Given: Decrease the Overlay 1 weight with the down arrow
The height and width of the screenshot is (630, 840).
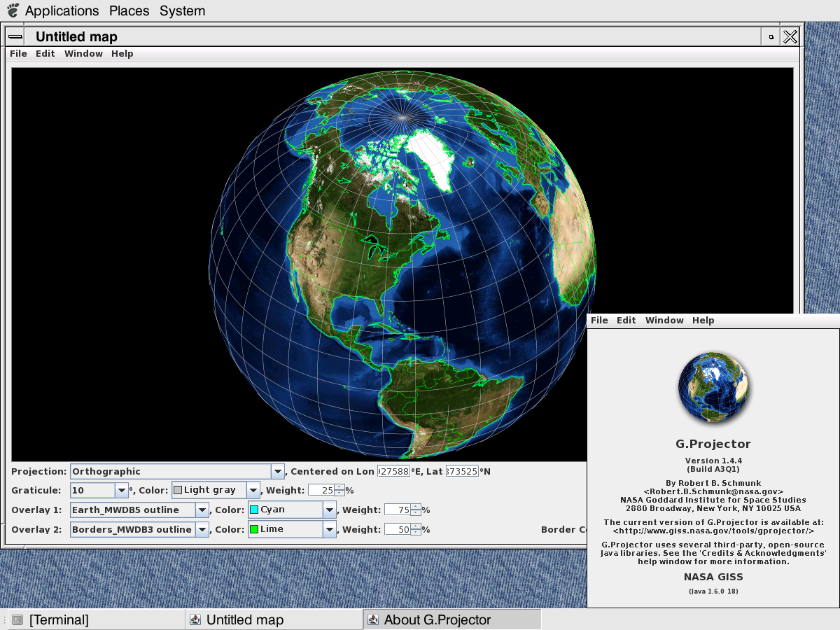Looking at the screenshot, I should [416, 513].
